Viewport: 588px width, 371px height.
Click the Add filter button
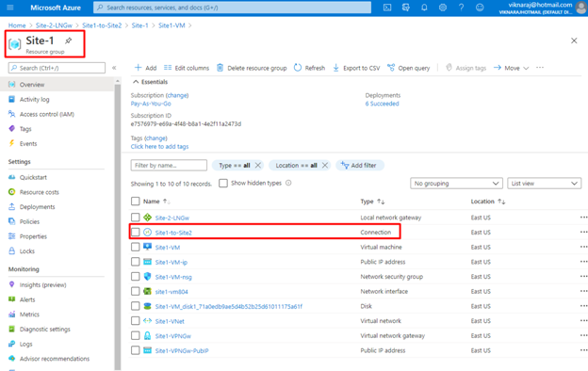click(360, 166)
